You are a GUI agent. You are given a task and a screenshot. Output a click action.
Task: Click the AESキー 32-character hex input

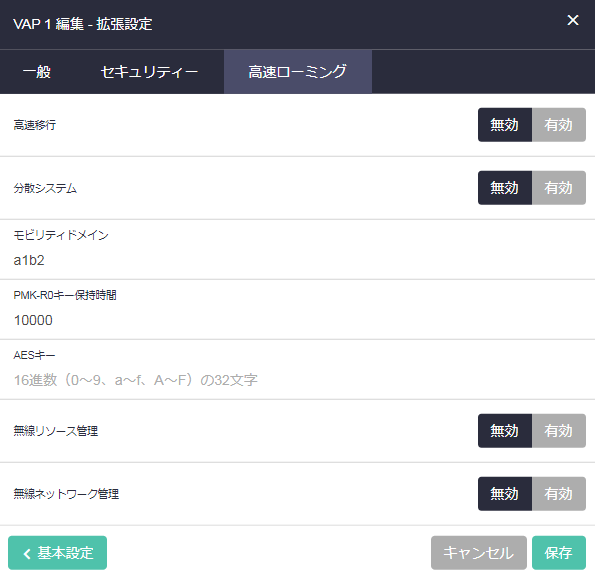coord(298,380)
